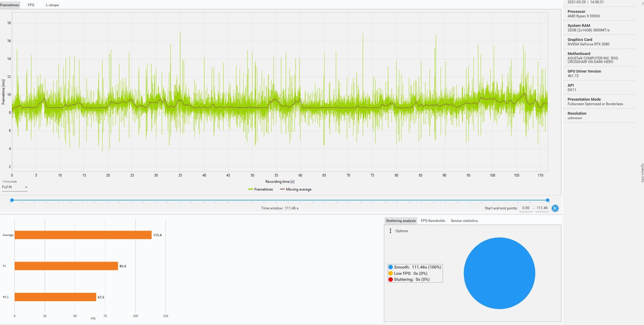
Task: Enable the Smooth results indicator
Action: [391, 267]
